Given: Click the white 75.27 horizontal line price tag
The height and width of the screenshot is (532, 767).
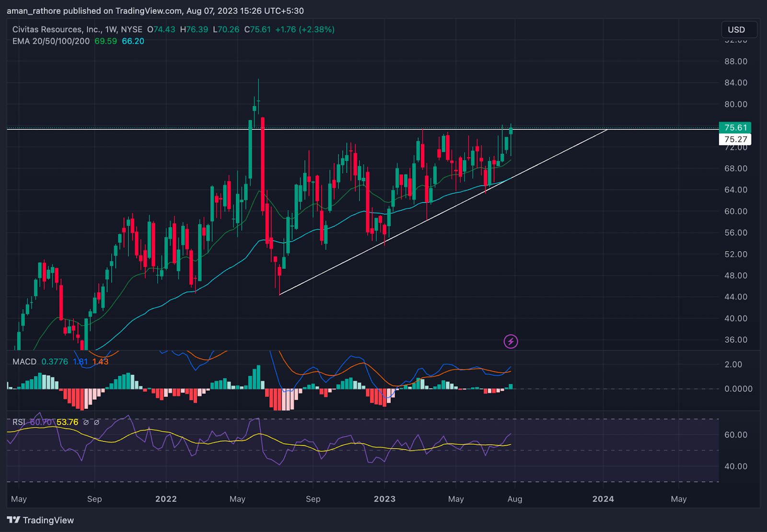Looking at the screenshot, I should (735, 139).
